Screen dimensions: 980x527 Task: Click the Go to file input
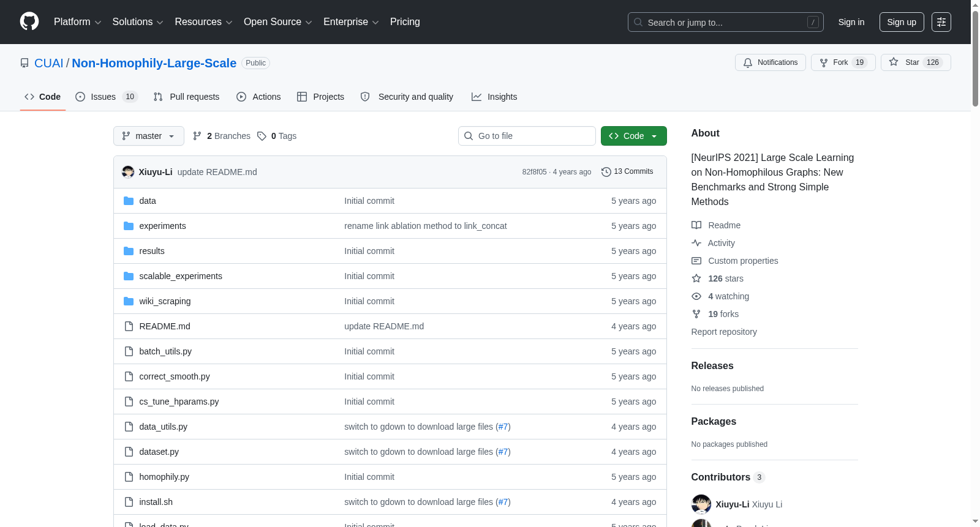[527, 136]
